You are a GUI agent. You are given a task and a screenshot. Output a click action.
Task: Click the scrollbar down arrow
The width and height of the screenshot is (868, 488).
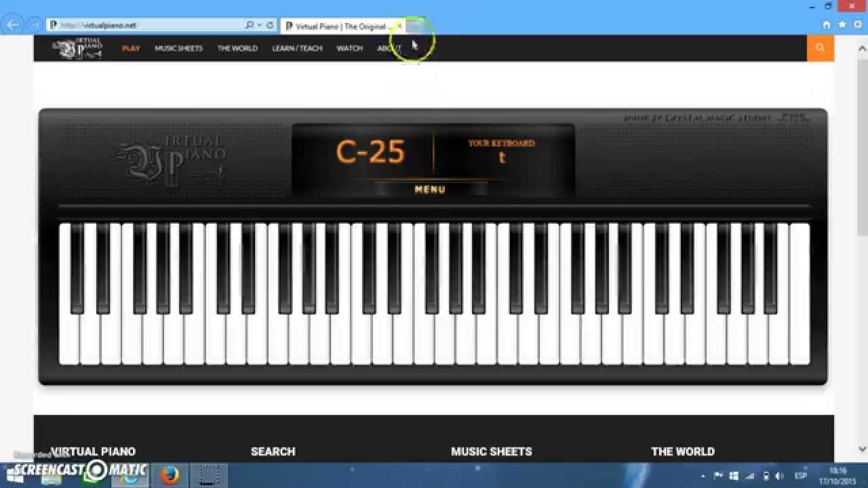(x=862, y=449)
